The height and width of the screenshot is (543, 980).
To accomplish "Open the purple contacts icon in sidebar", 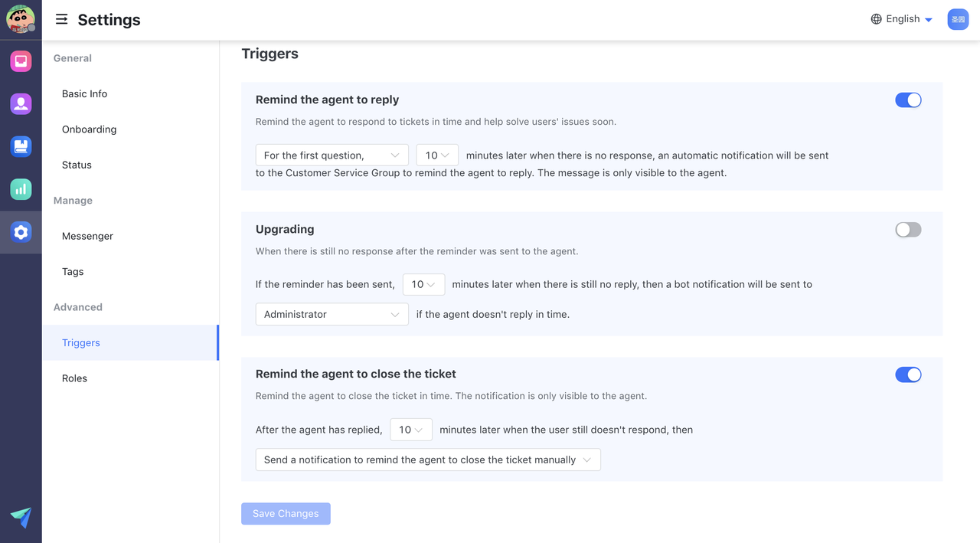I will [21, 103].
